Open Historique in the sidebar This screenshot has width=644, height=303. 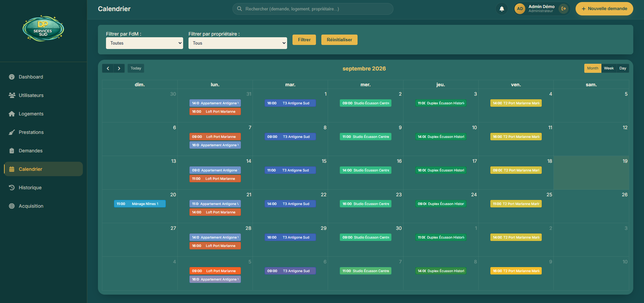tap(43, 188)
